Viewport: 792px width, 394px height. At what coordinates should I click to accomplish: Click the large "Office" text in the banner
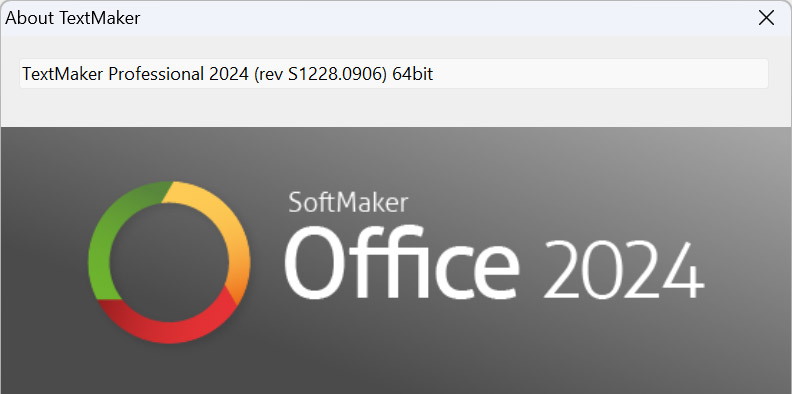(x=402, y=262)
